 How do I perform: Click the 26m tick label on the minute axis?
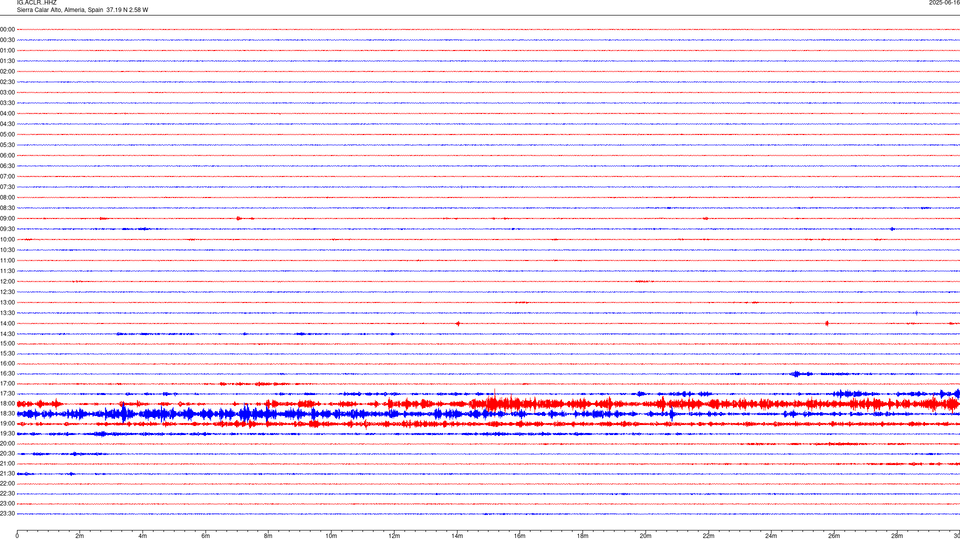[x=834, y=536]
